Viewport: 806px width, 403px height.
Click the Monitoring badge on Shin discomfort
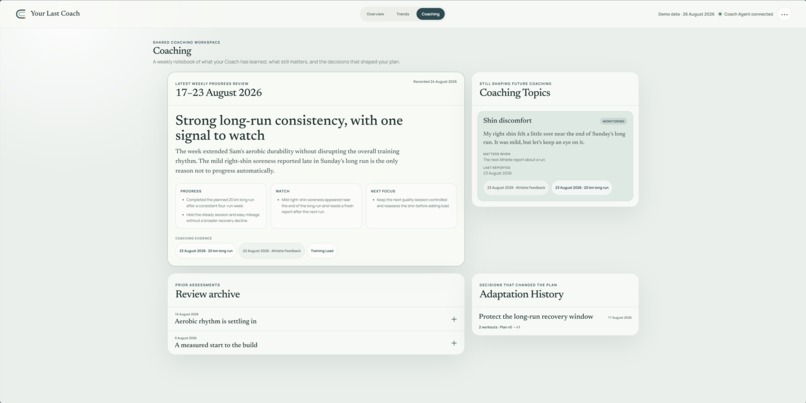point(613,121)
